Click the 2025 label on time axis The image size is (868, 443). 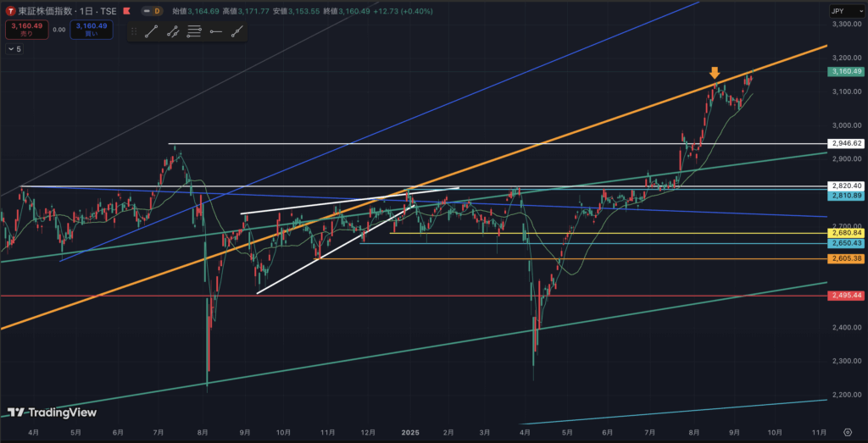[x=409, y=432]
